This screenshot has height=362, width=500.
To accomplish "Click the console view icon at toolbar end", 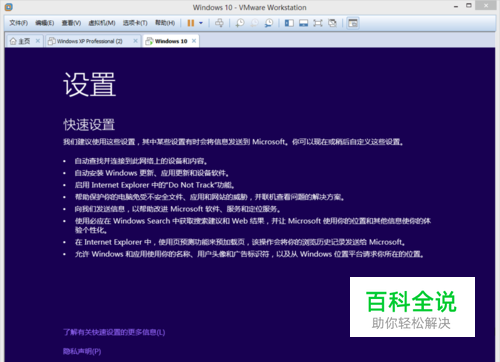I will coord(353,23).
